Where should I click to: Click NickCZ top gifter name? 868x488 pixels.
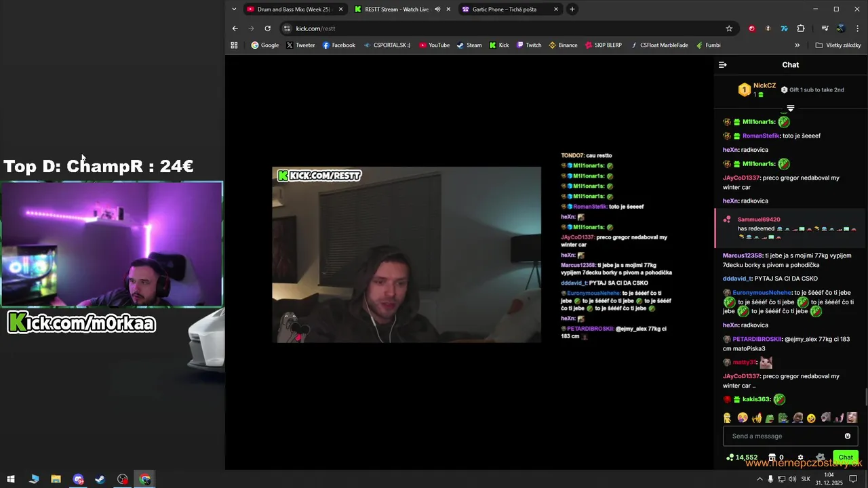point(764,85)
